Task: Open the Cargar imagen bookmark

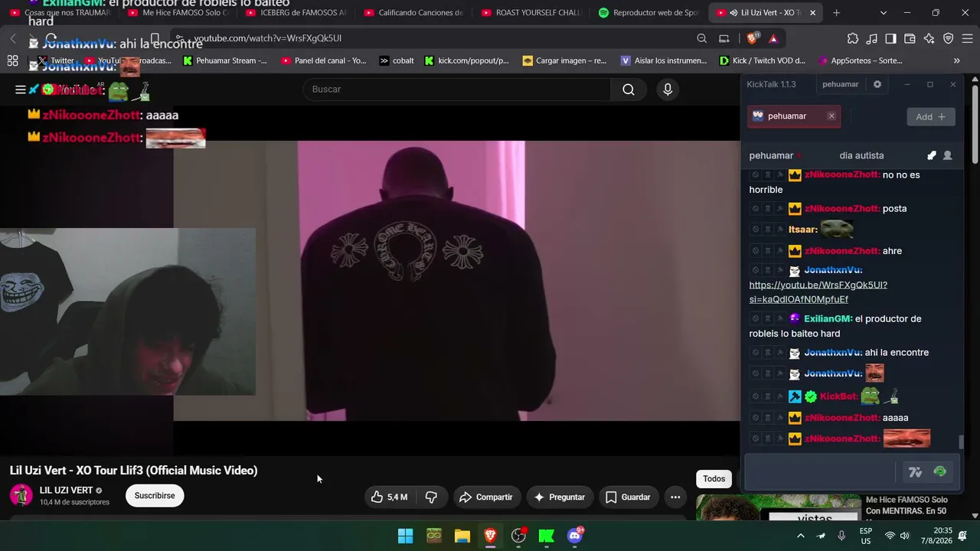Action: [x=564, y=60]
